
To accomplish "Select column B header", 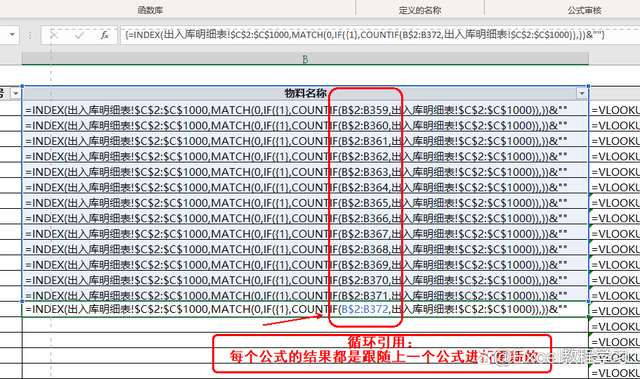I will (305, 59).
